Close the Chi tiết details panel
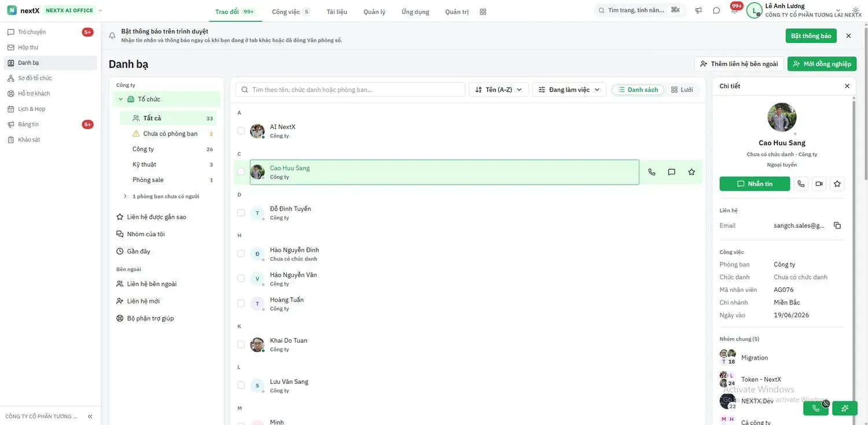Image resolution: width=868 pixels, height=425 pixels. (847, 86)
